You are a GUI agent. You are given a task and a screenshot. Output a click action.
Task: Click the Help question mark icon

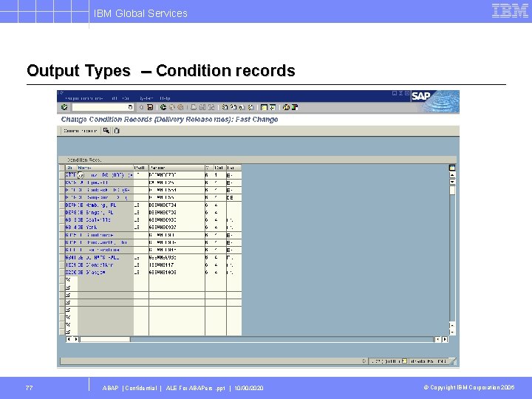point(286,107)
